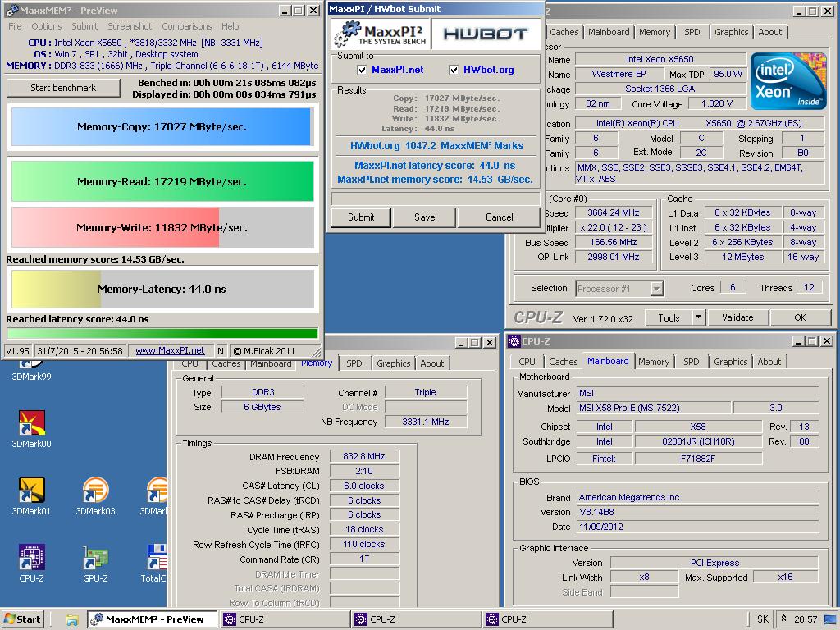
Task: Open the Submit menu in MaxxMEM²
Action: pos(84,26)
